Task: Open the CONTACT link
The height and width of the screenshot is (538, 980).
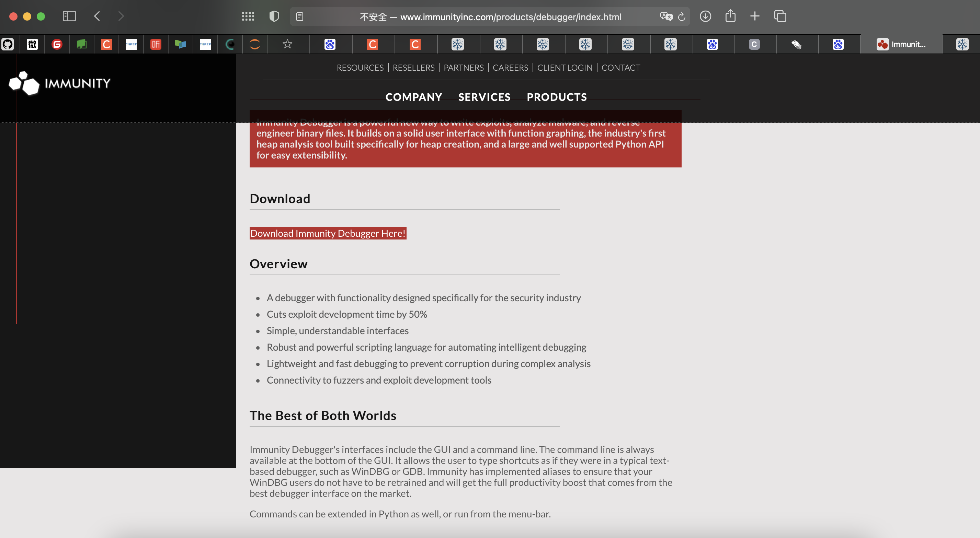Action: click(620, 68)
